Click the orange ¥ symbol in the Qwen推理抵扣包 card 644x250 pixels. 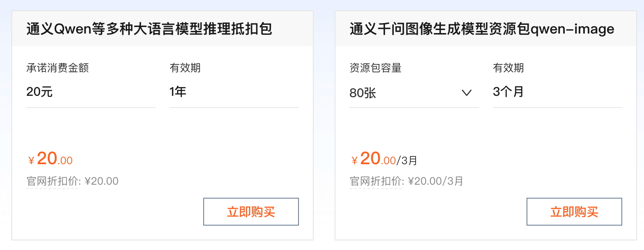click(31, 161)
